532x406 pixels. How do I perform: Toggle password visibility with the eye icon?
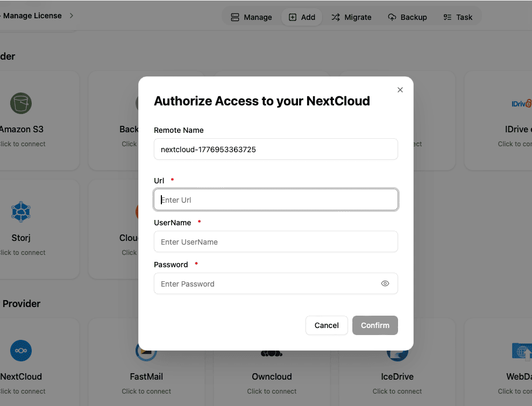[x=385, y=283]
